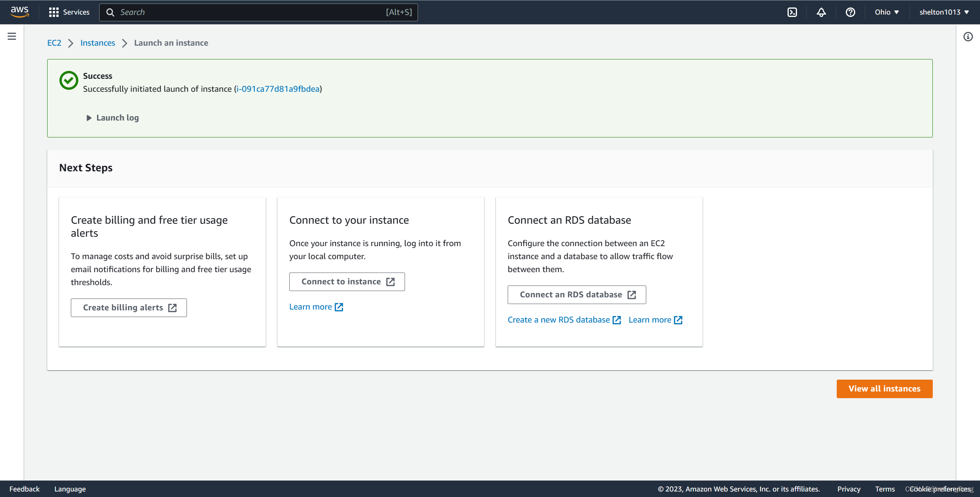
Task: Open Create a new RDS database link
Action: pyautogui.click(x=558, y=320)
